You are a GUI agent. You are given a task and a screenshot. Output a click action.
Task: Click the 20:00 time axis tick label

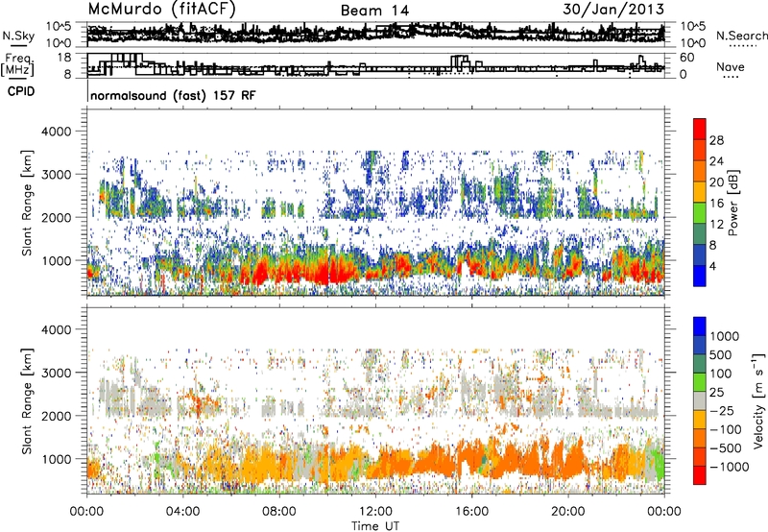[x=568, y=512]
